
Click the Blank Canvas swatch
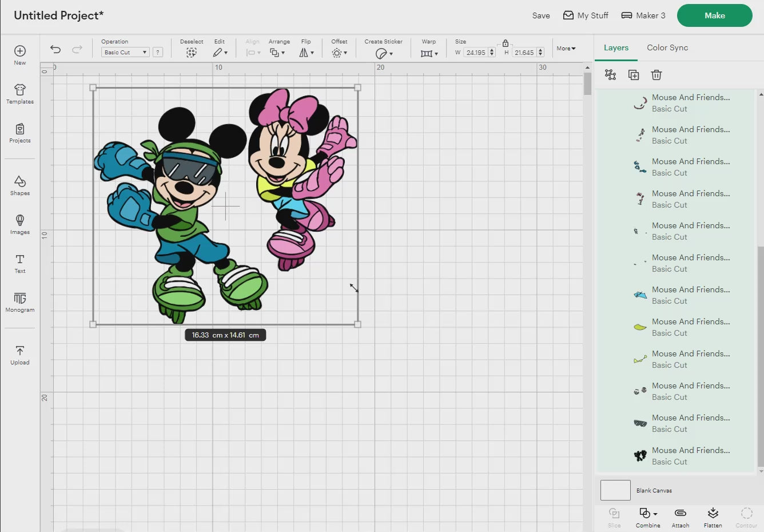[615, 490]
